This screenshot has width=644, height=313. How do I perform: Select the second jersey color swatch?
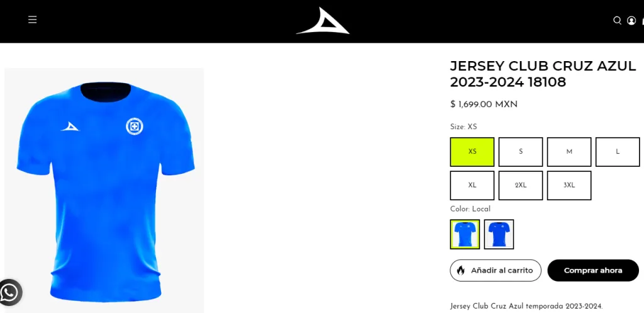[x=499, y=234]
